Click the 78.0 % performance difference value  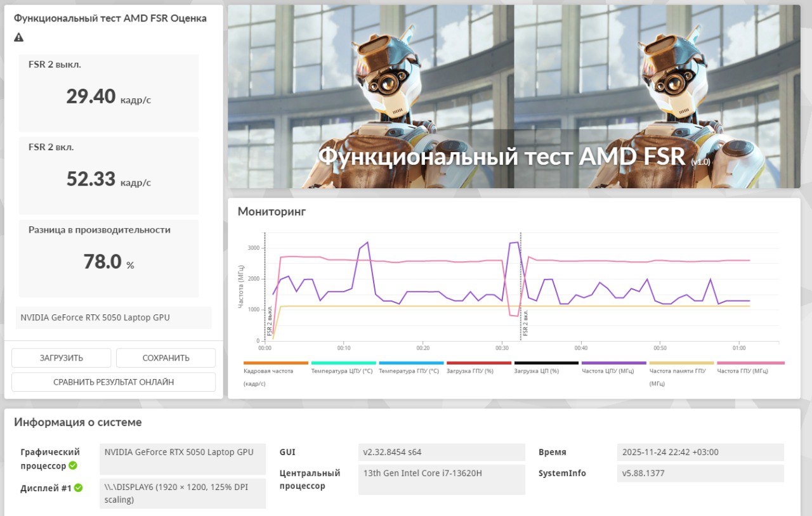(108, 261)
